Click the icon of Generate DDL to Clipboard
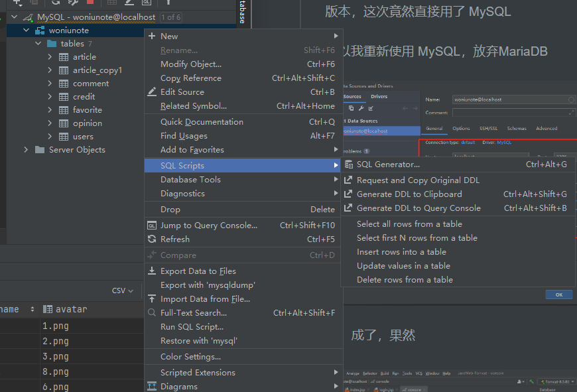 click(348, 194)
